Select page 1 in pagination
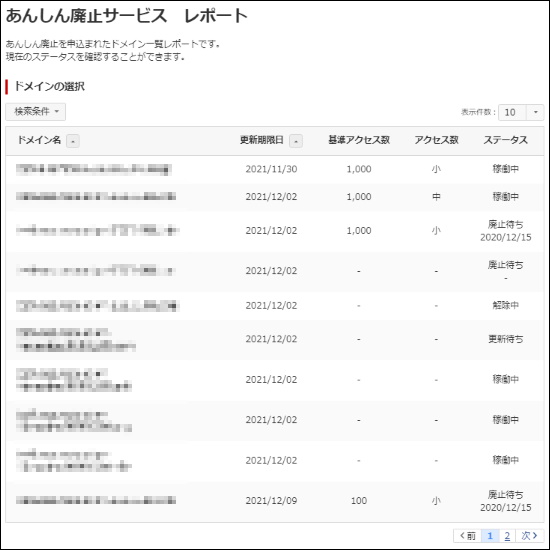The image size is (550, 550). tap(490, 536)
